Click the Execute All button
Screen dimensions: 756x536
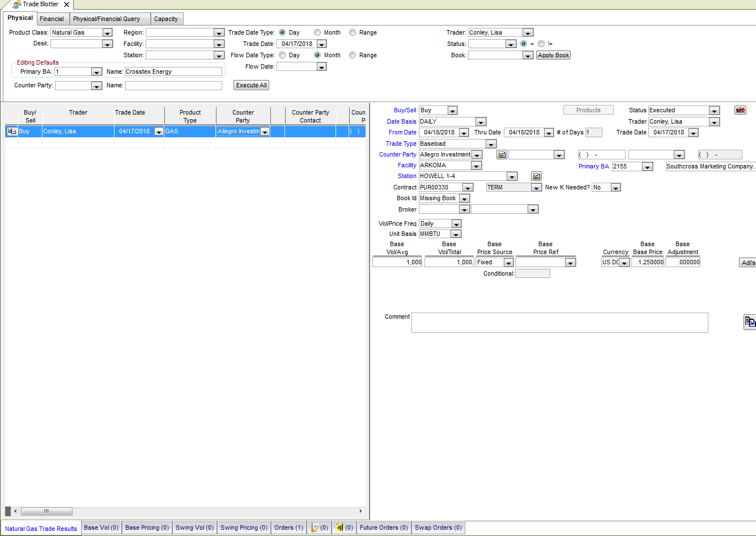click(x=251, y=85)
